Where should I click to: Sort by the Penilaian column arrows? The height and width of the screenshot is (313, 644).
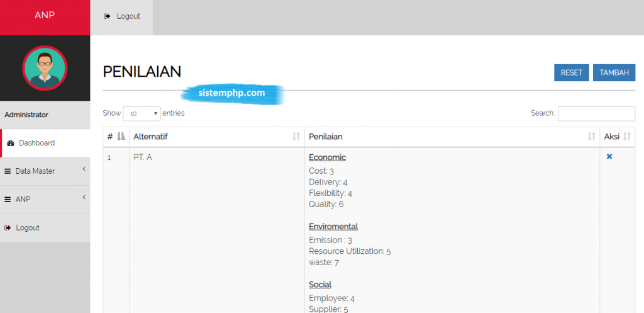591,137
